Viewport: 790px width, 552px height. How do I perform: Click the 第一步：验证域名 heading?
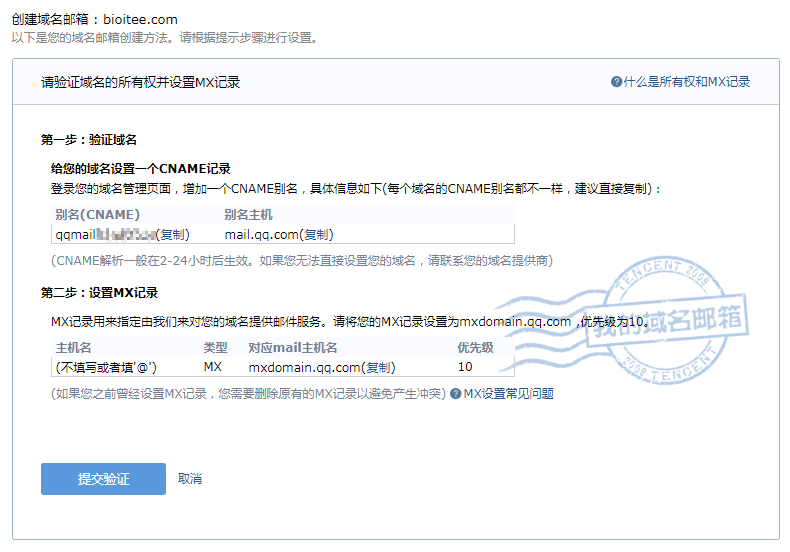[x=89, y=140]
